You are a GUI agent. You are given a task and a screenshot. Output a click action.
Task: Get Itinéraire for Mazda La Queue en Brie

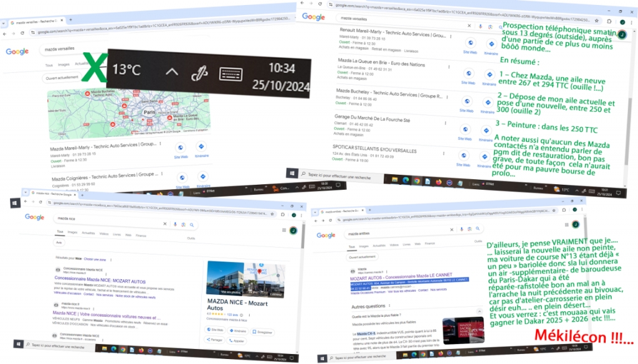[490, 77]
